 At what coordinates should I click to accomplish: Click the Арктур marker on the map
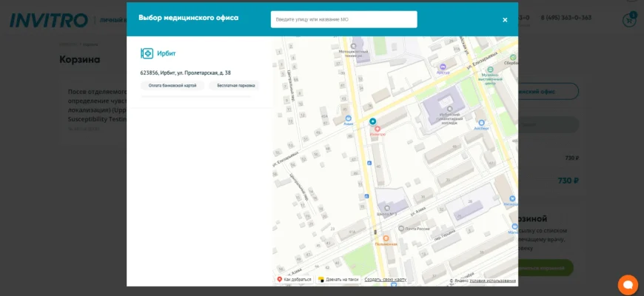coord(443,67)
